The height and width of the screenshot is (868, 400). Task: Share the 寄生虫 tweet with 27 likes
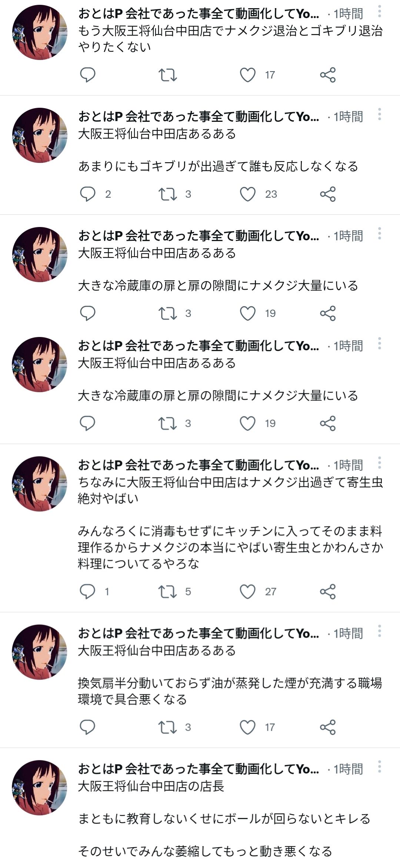(x=328, y=591)
